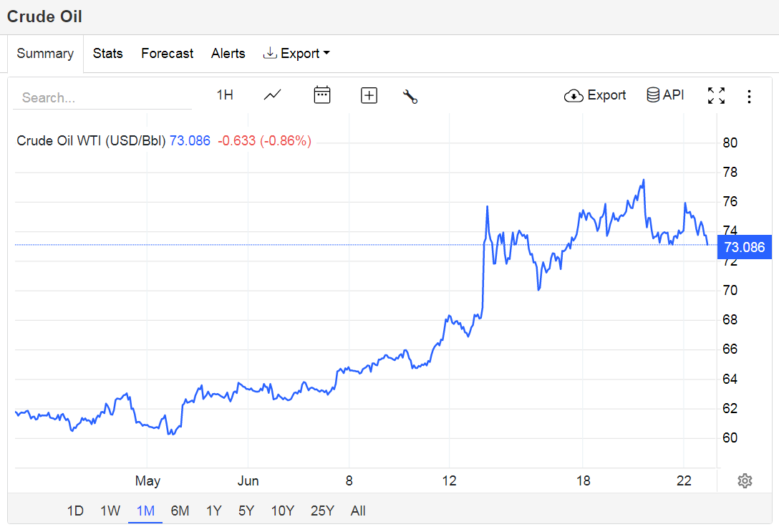The width and height of the screenshot is (779, 532).
Task: Click the Search input field
Action: click(x=102, y=97)
